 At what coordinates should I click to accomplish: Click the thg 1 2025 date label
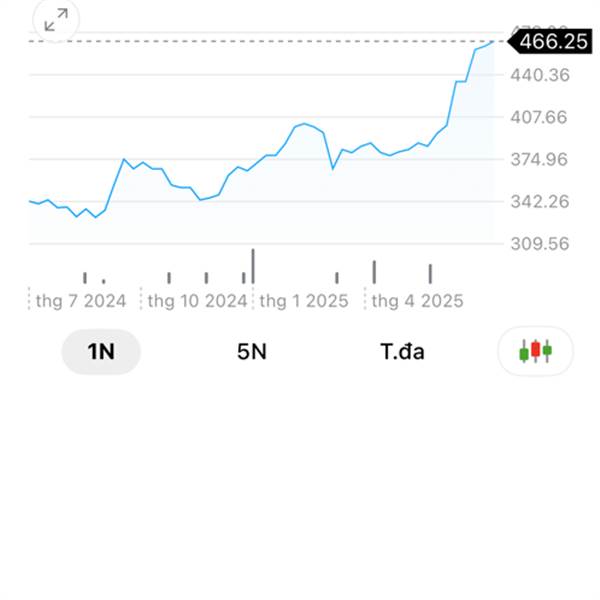(304, 301)
